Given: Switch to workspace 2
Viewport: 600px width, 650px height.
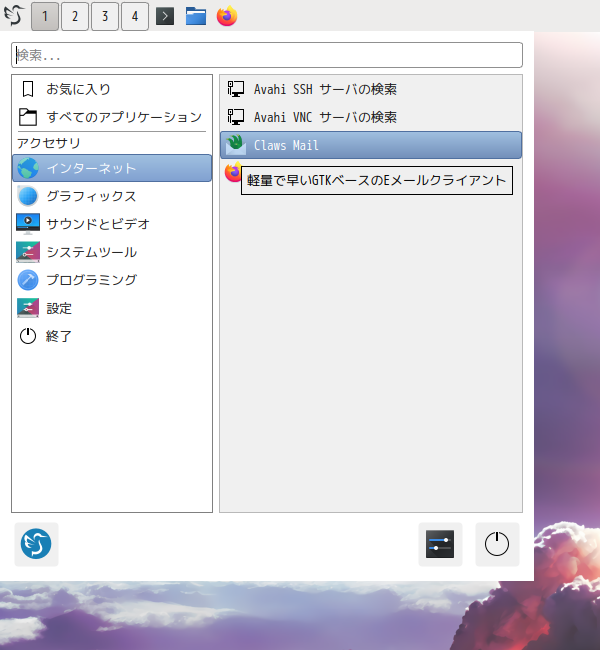Looking at the screenshot, I should tap(75, 16).
